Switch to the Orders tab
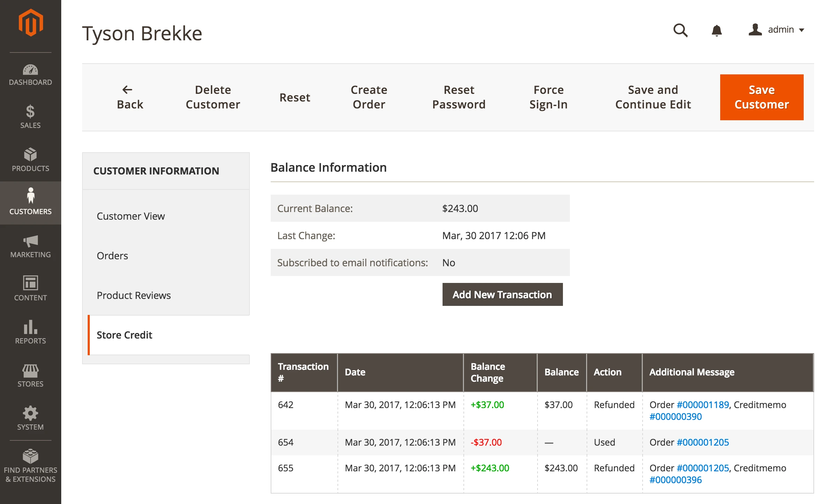835x504 pixels. 112,256
